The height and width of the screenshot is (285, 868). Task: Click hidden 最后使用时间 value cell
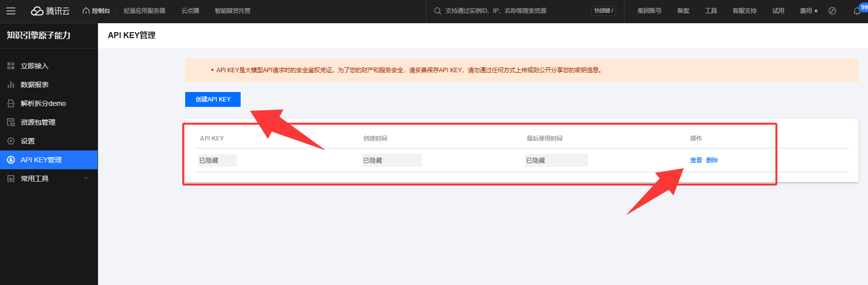click(x=556, y=160)
